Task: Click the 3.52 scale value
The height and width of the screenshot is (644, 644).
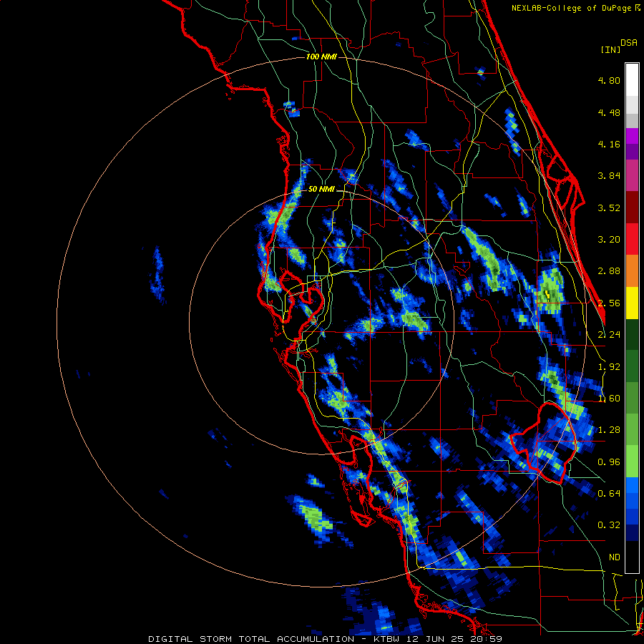Action: point(609,208)
